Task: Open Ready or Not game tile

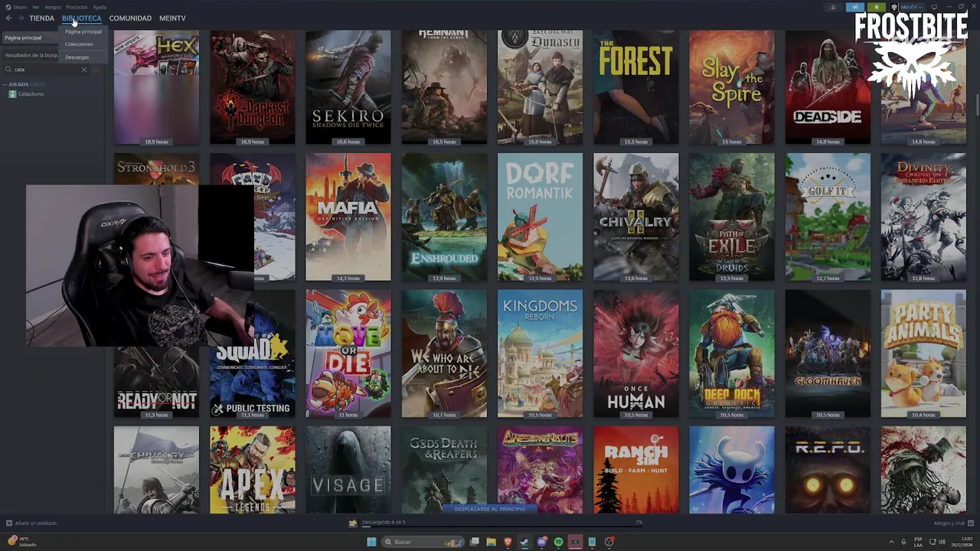Action: pos(157,380)
